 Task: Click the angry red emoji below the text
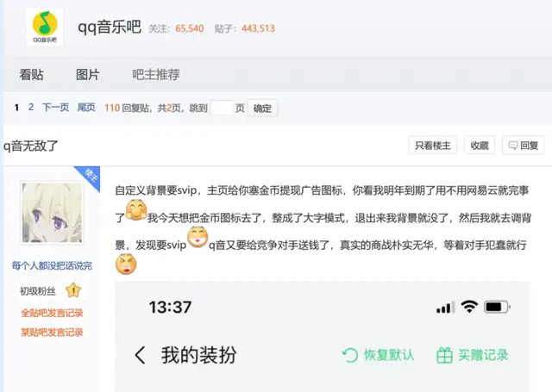point(126,264)
